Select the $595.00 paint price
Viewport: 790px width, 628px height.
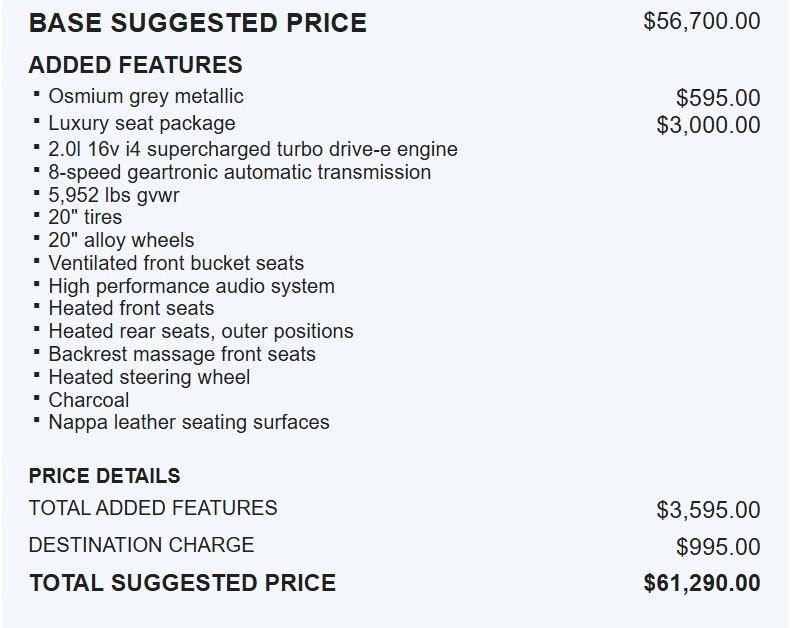point(717,98)
